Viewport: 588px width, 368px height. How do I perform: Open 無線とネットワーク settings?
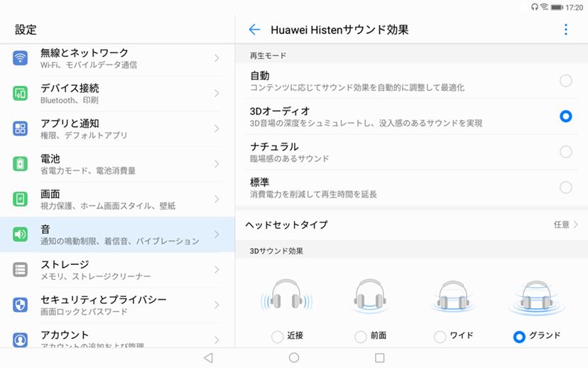[x=117, y=58]
